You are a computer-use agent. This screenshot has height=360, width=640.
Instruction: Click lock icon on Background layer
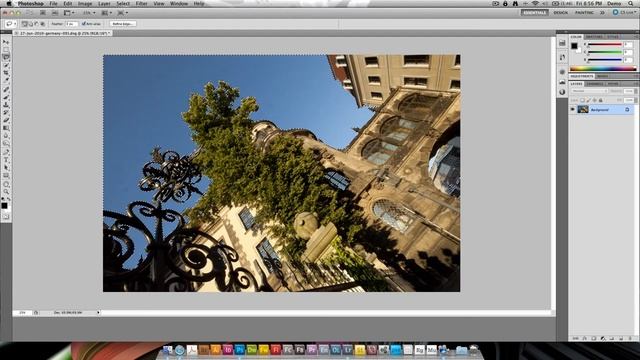627,109
